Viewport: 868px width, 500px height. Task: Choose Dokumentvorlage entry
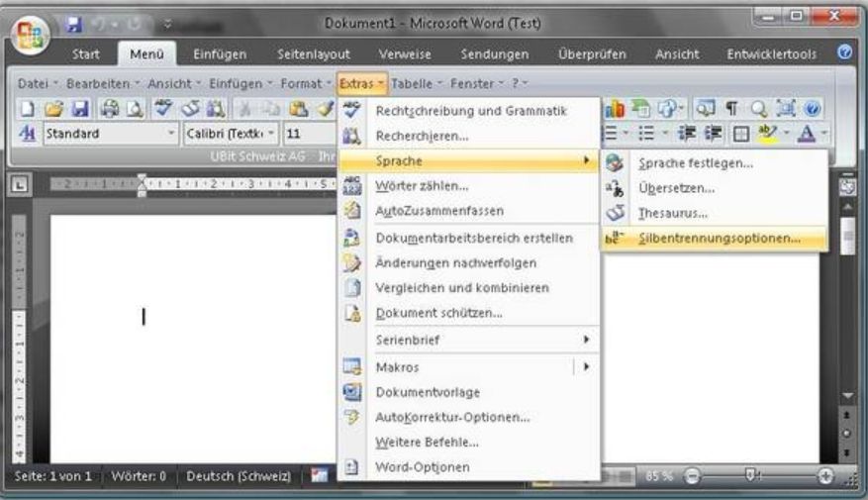pyautogui.click(x=469, y=393)
